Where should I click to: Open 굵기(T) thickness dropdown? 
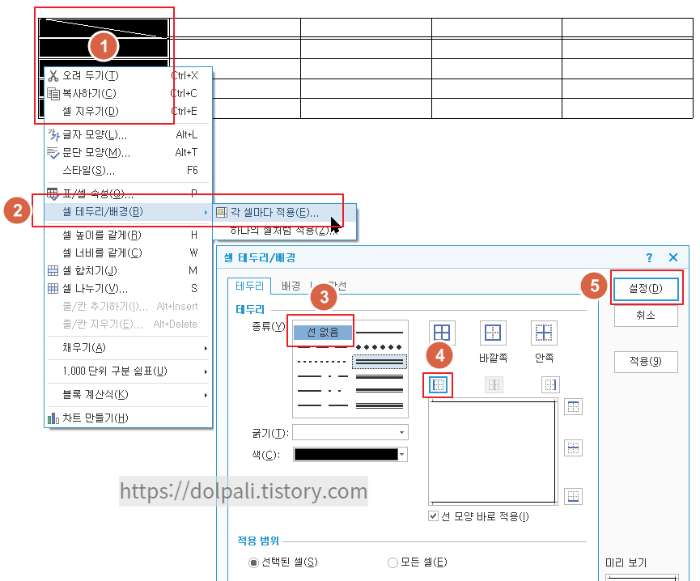click(350, 432)
